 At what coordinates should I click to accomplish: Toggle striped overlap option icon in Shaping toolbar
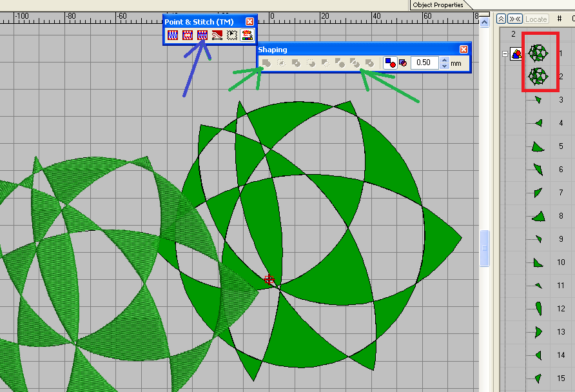403,63
